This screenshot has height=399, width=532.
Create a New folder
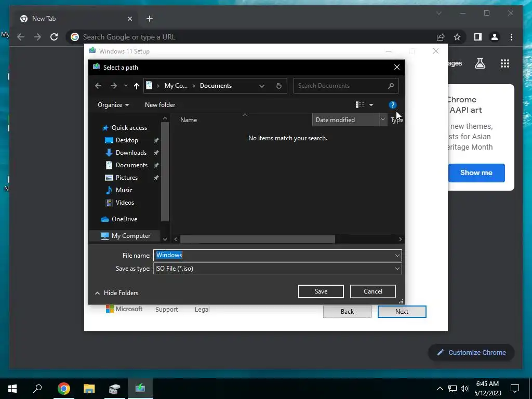[160, 105]
